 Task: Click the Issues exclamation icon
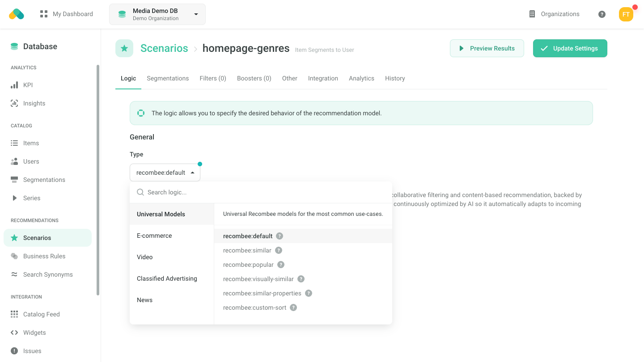(14, 351)
